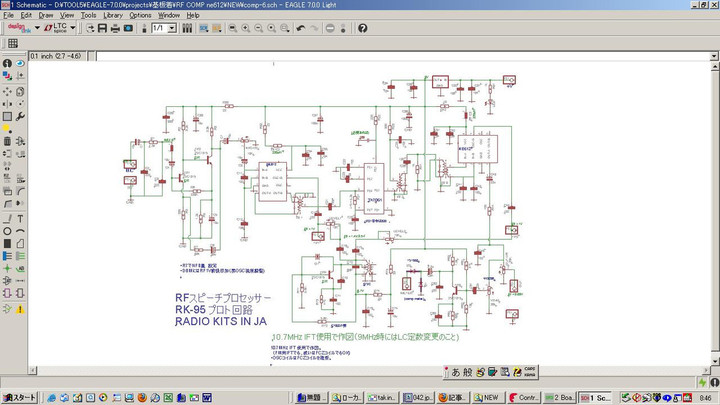Click the Help question mark icon
Viewport: 720px width, 405px height.
pyautogui.click(x=362, y=28)
